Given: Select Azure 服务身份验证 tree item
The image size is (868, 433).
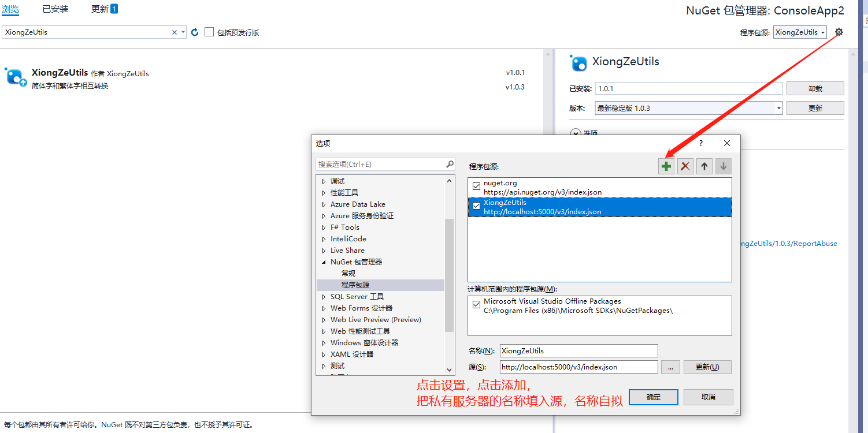Looking at the screenshot, I should click(362, 216).
